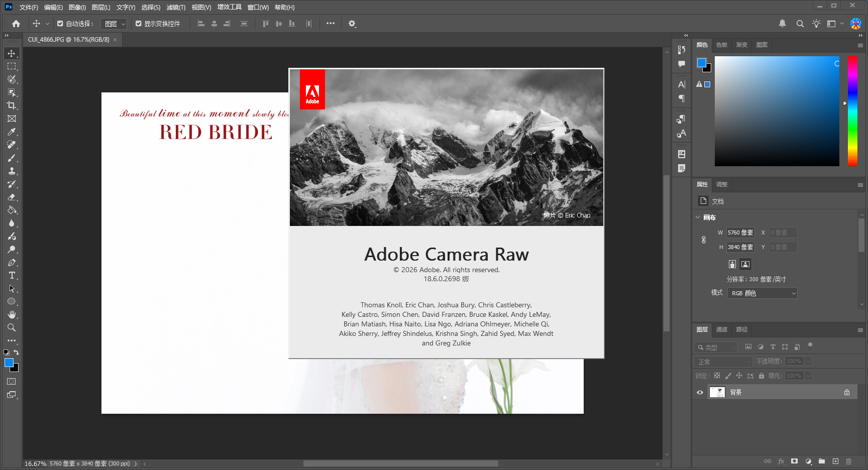Screen dimensions: 868x470
Task: Select the Pen tool
Action: coord(12,262)
